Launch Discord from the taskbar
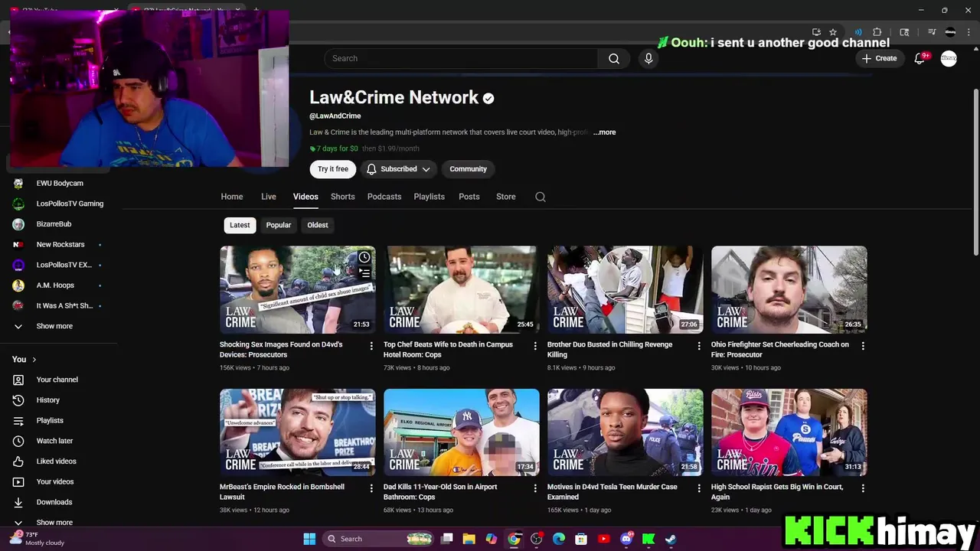This screenshot has height=551, width=980. tap(626, 539)
